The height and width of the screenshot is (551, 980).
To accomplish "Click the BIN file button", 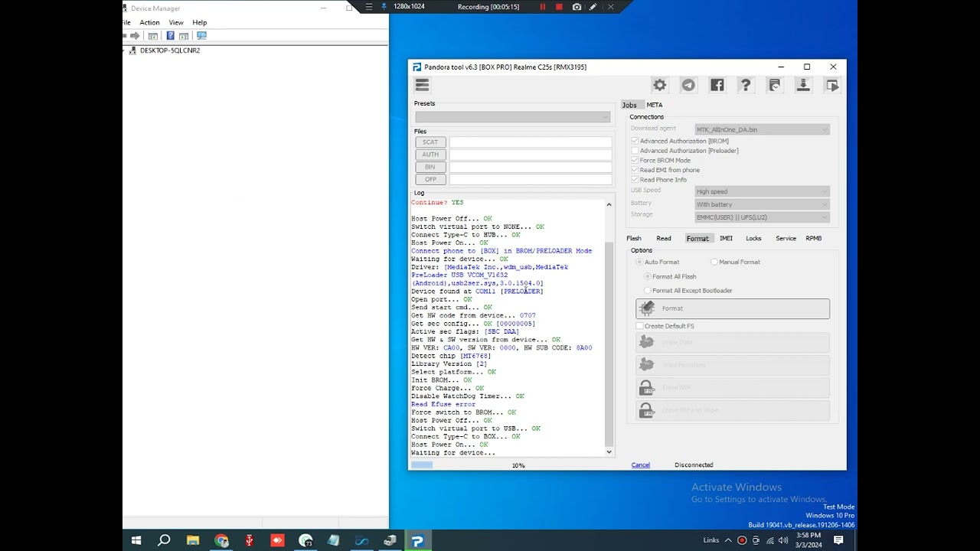I will [430, 167].
